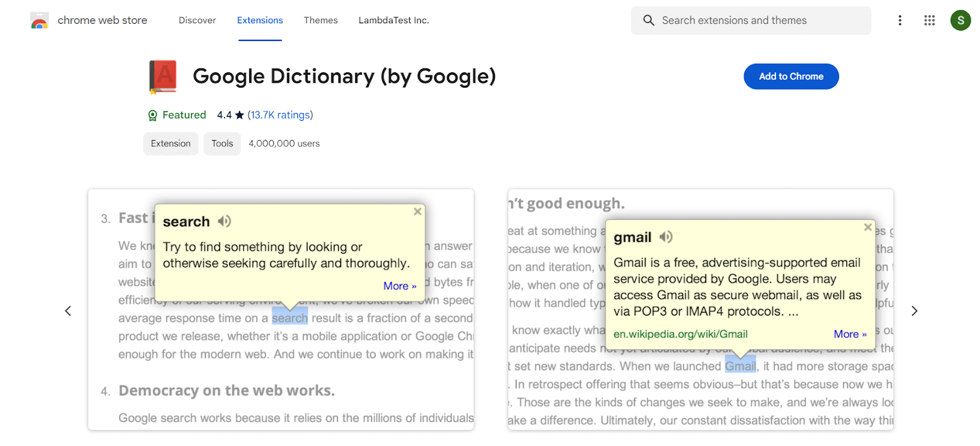Click speaker icon next to 'search'

point(224,221)
